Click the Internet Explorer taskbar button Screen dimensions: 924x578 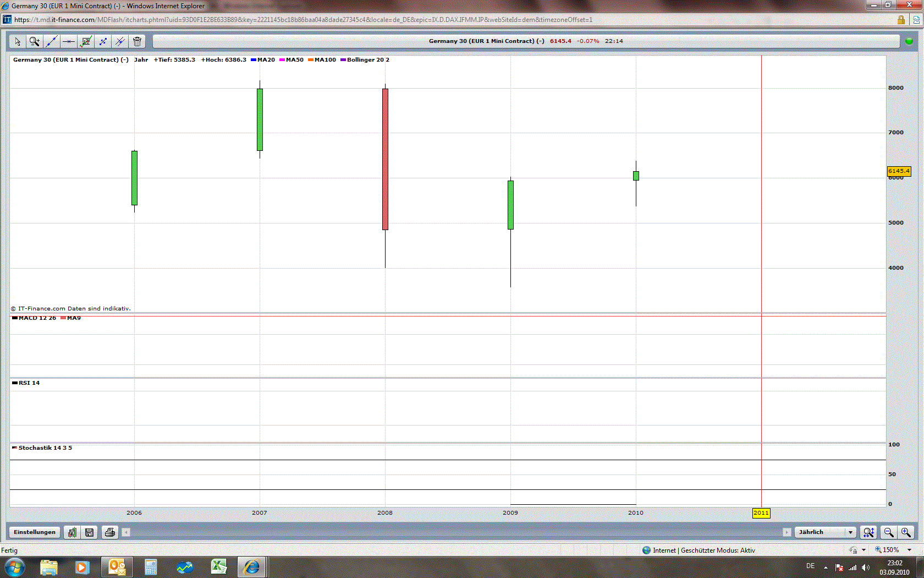252,567
